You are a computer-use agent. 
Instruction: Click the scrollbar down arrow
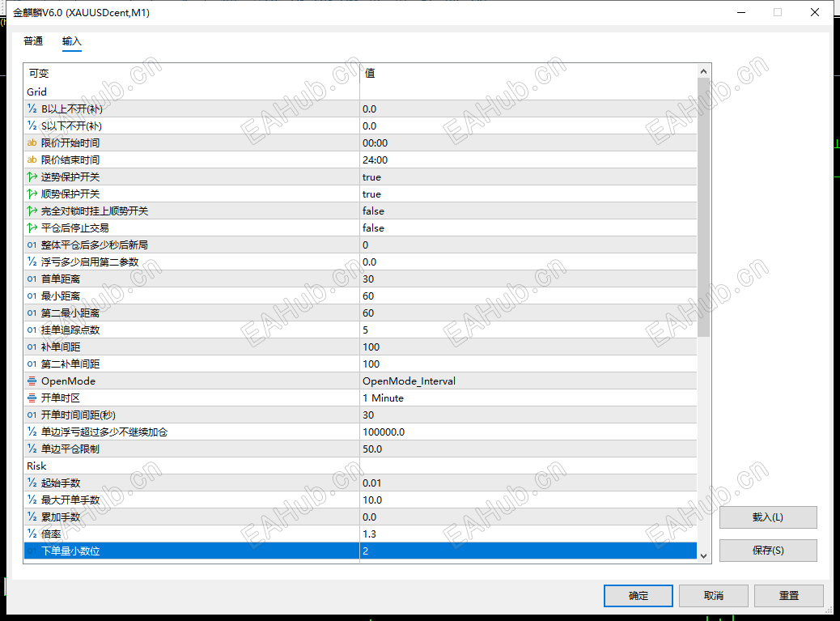pyautogui.click(x=703, y=555)
